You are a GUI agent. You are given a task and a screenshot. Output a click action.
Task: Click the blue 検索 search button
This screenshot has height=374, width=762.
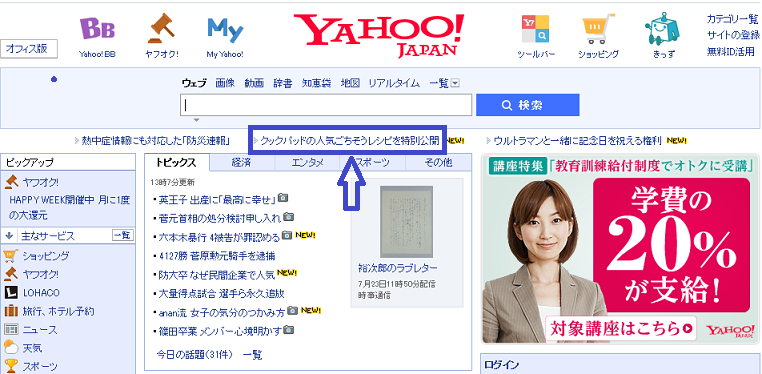pos(528,105)
